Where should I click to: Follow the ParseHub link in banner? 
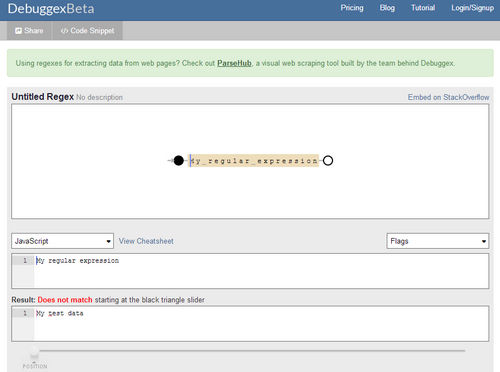pyautogui.click(x=234, y=63)
